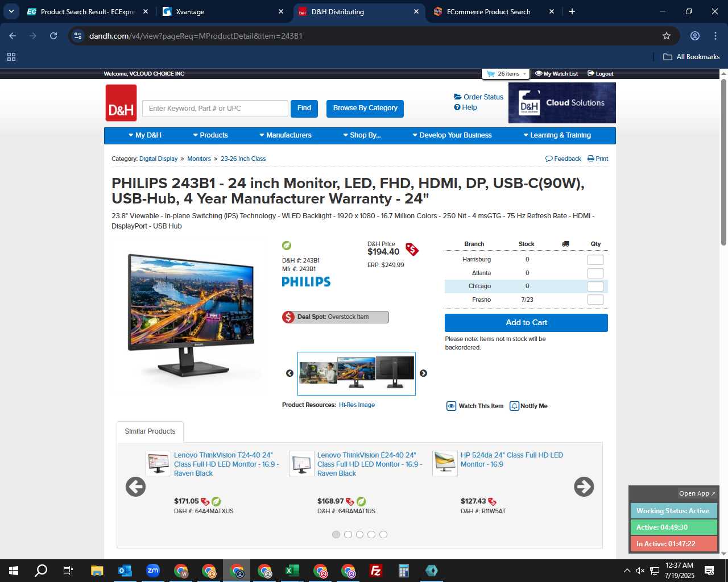Click the Feedback link

point(563,159)
